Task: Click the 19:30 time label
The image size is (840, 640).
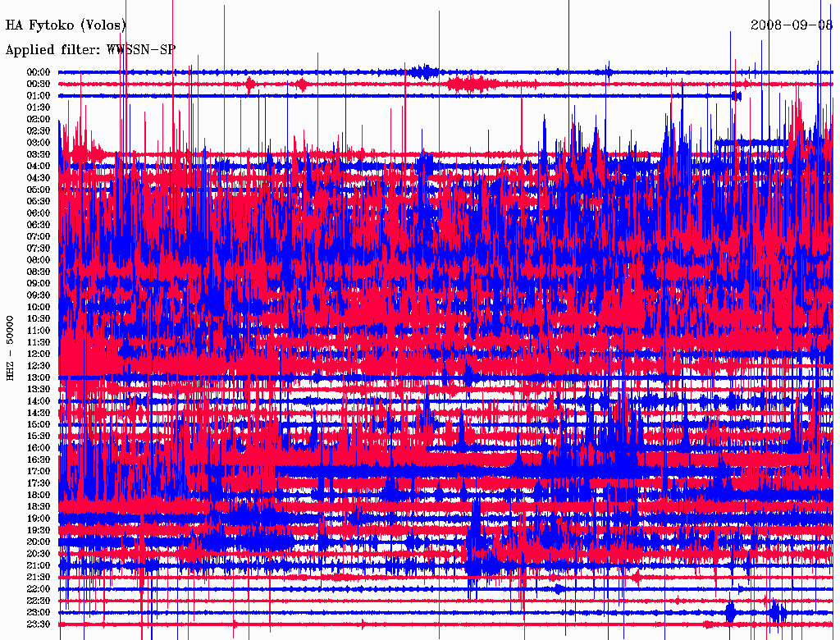Action: (39, 530)
